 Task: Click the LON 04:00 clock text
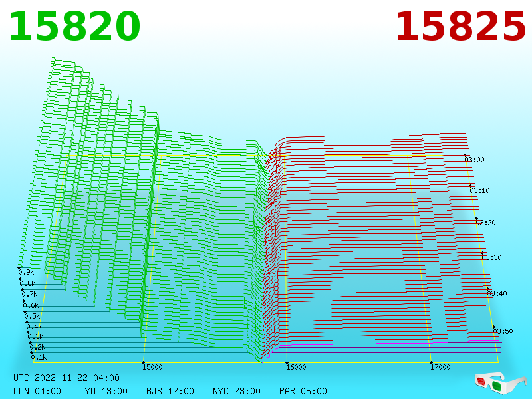[x=37, y=391]
